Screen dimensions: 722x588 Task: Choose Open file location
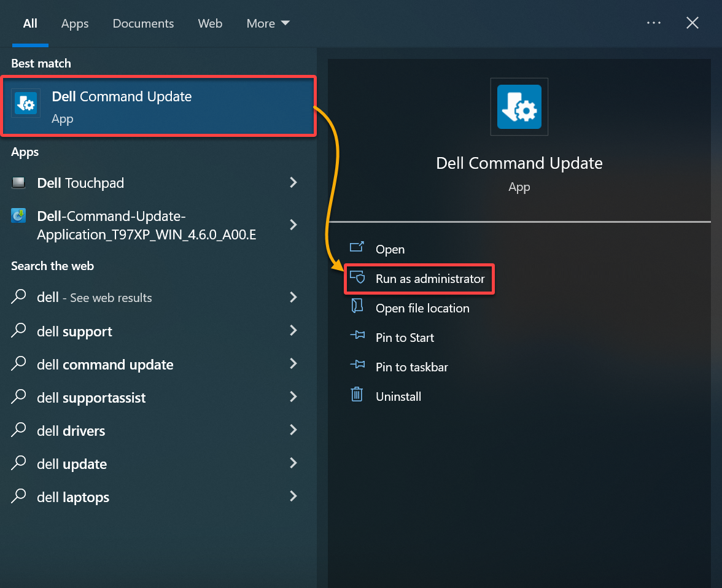click(x=422, y=308)
